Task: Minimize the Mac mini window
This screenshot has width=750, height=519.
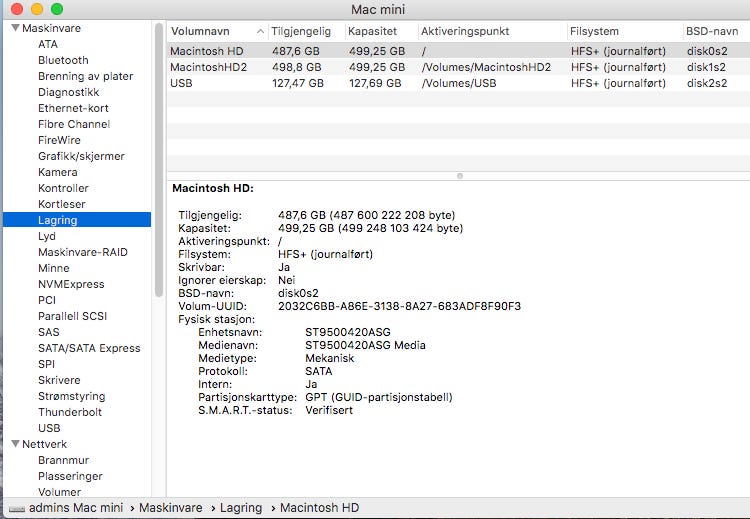Action: [x=37, y=9]
